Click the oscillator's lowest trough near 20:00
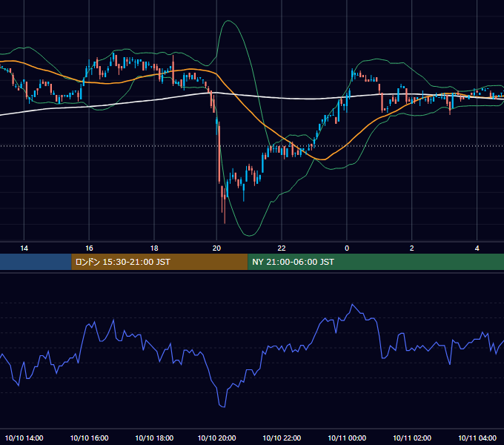 coord(222,406)
